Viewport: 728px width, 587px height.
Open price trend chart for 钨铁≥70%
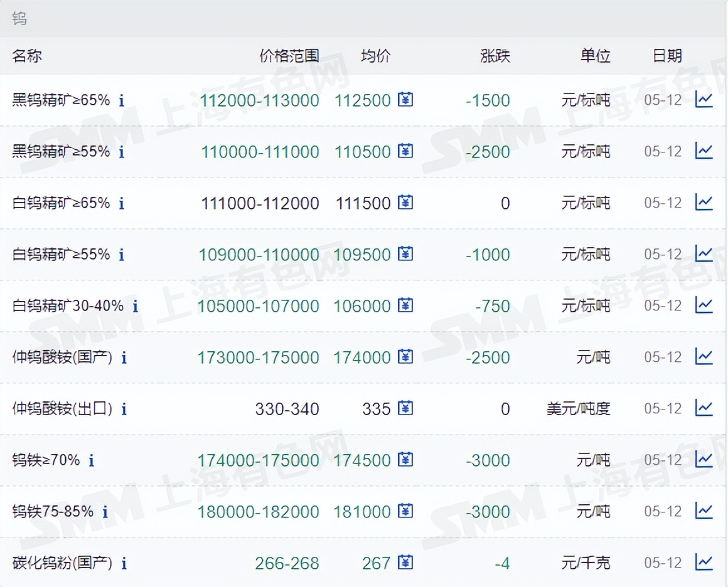click(x=704, y=460)
